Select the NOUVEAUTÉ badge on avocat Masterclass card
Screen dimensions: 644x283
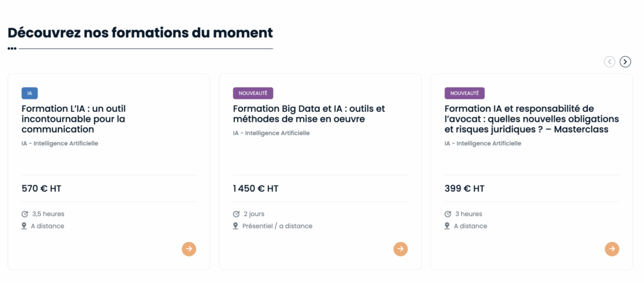pyautogui.click(x=465, y=93)
